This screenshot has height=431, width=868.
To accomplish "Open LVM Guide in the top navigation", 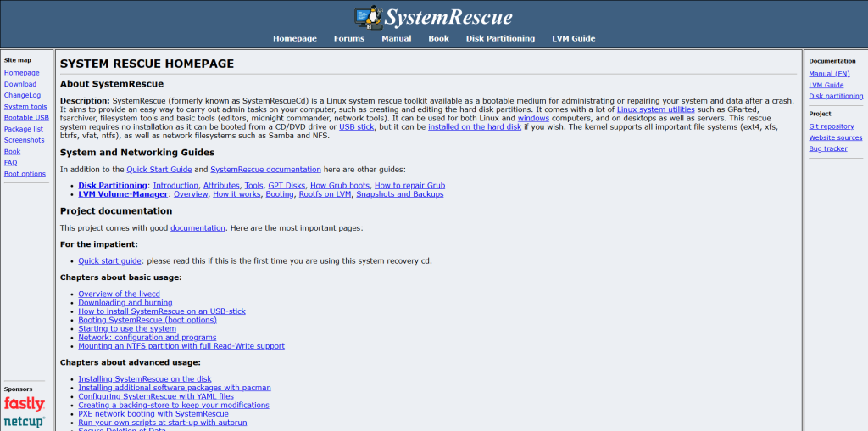I will pyautogui.click(x=574, y=38).
